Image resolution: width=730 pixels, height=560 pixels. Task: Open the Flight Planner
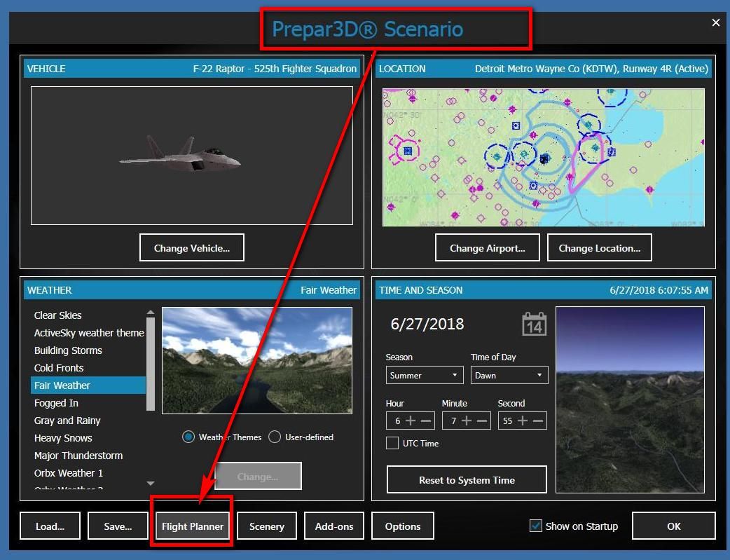[x=192, y=526]
